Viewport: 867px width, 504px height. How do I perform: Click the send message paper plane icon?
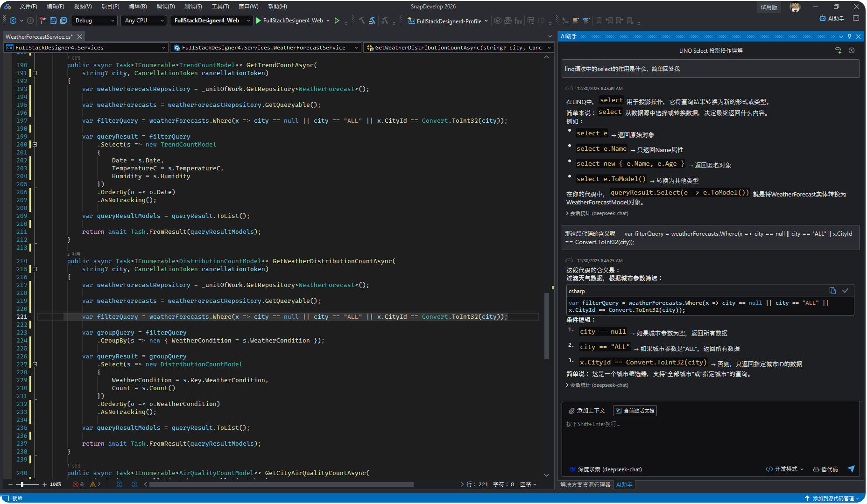tap(851, 469)
